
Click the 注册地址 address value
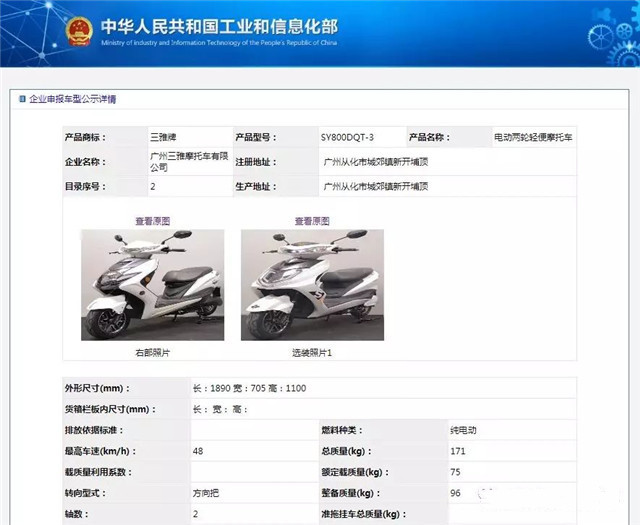click(x=376, y=162)
